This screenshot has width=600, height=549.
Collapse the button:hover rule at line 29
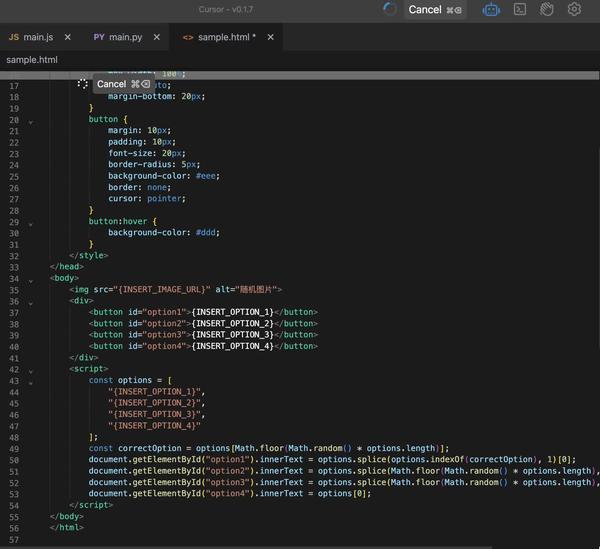tap(31, 225)
